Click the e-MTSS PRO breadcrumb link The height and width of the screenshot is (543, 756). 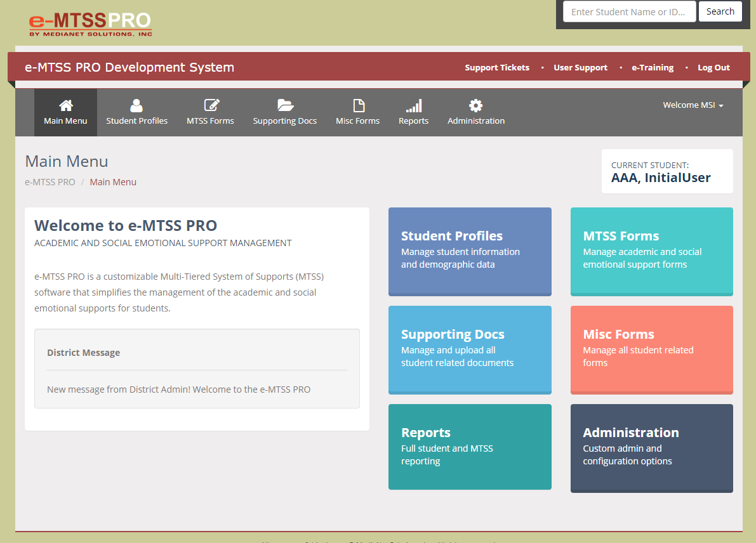pyautogui.click(x=50, y=182)
